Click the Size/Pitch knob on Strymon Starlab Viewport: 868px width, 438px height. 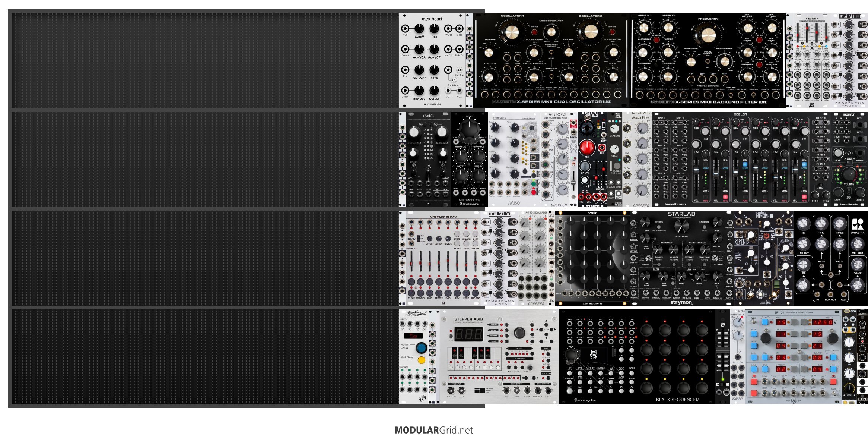coord(681,226)
